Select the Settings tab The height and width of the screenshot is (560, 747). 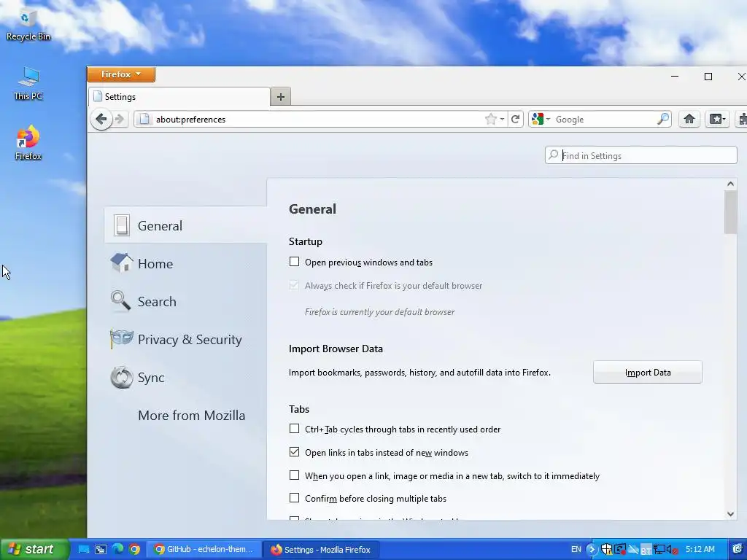pos(179,97)
